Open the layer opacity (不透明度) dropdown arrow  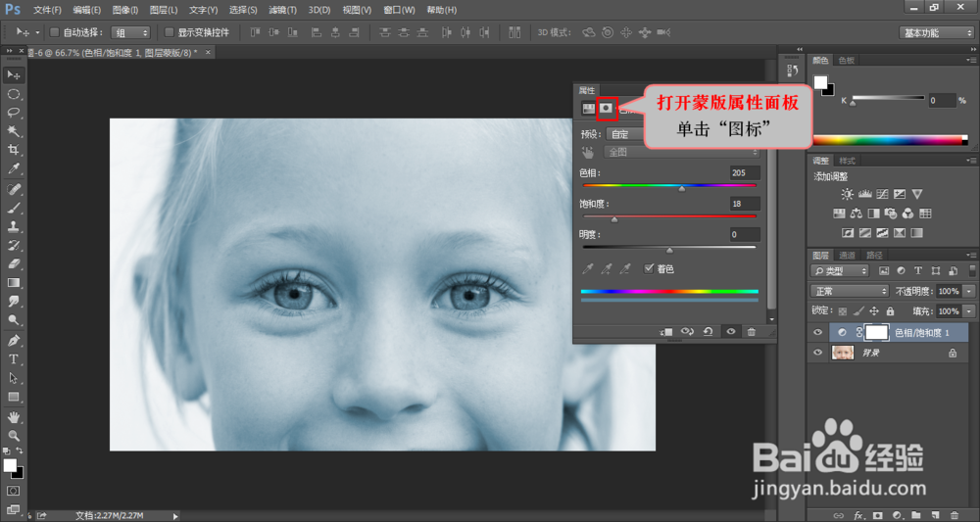(969, 291)
